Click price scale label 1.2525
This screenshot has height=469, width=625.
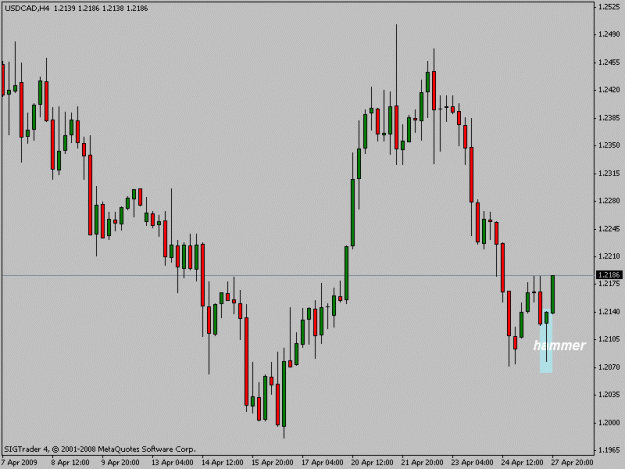click(x=609, y=7)
